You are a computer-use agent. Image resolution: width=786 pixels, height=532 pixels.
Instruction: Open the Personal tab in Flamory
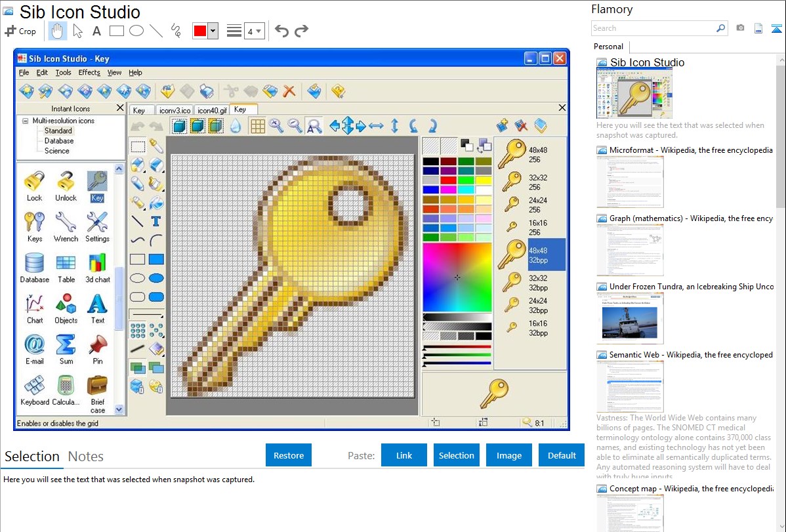(x=608, y=47)
